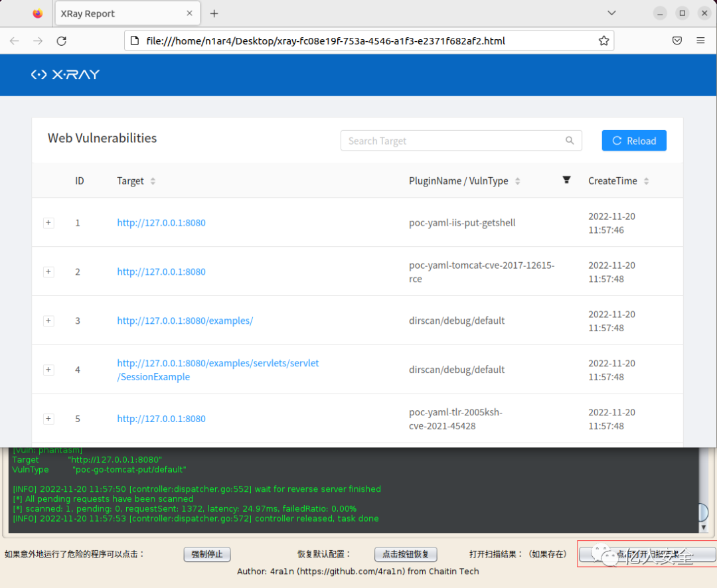
Task: Open http://127.0.0.1:8080/examples/ link
Action: (x=185, y=321)
